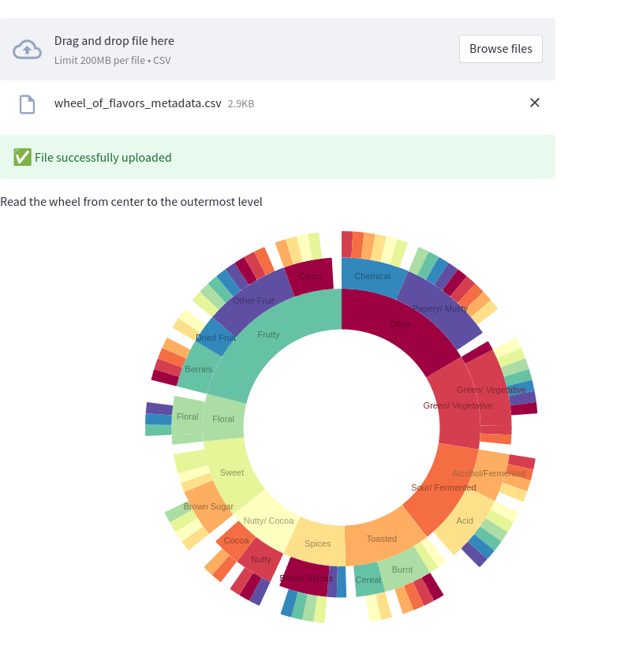Click the Citrus wedge

tap(311, 275)
